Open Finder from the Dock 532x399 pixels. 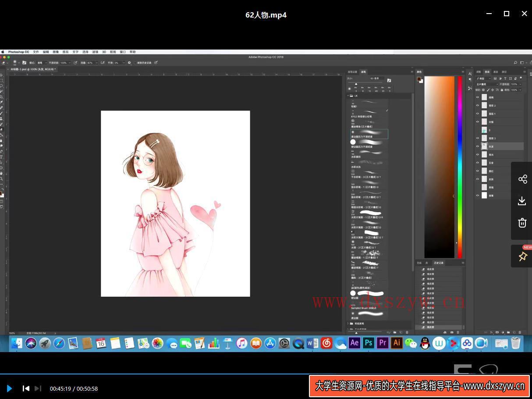coord(17,343)
